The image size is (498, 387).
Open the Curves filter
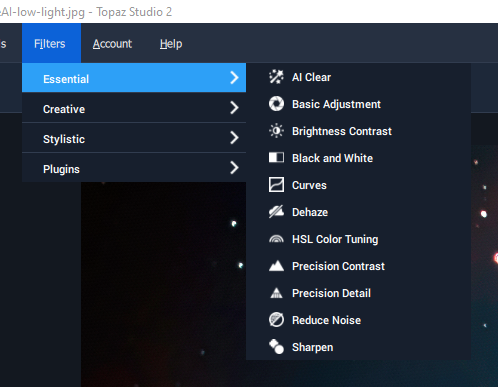(x=358, y=185)
